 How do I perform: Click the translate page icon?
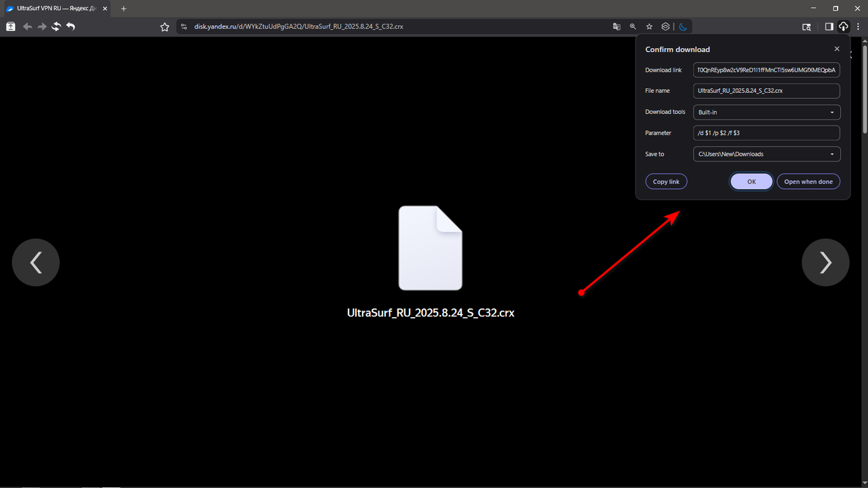pos(616,26)
